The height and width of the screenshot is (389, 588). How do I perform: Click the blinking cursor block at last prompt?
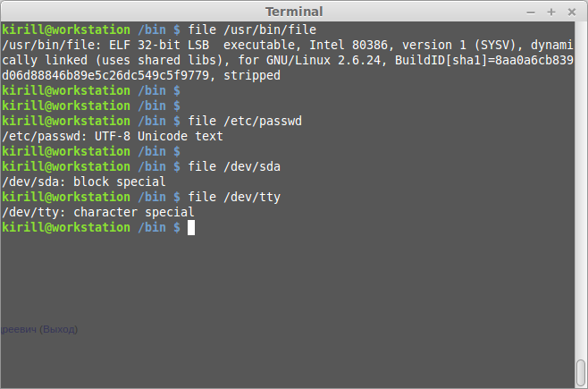point(191,228)
